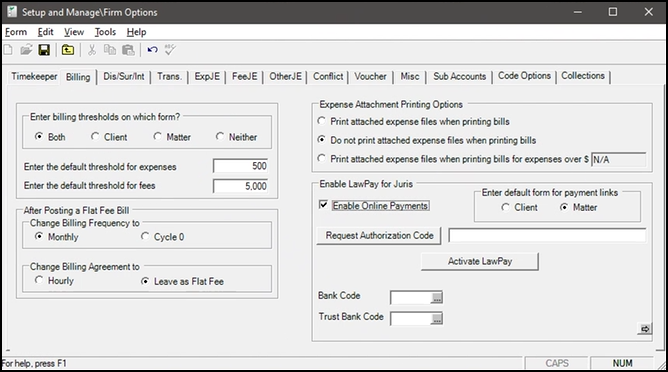Screen dimensions: 668x372
Task: Click the Paste clipboard toolbar icon
Action: pos(128,50)
